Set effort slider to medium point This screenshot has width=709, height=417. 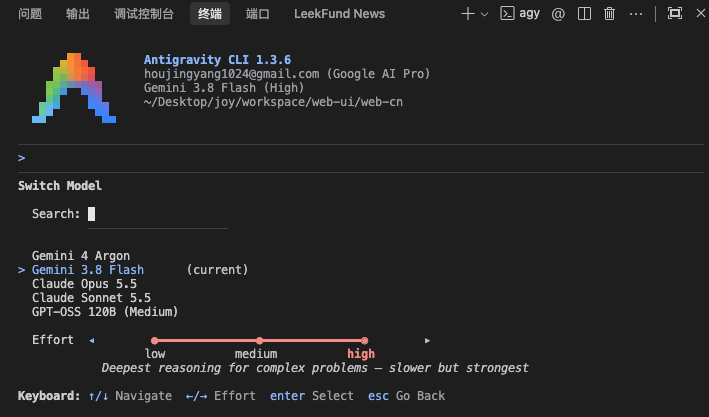pyautogui.click(x=260, y=341)
